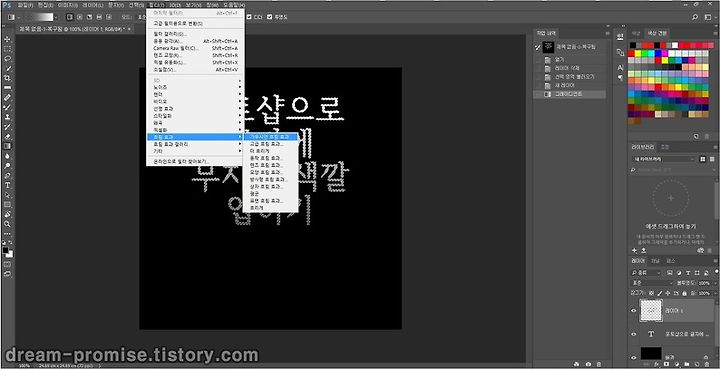Add content plus icon in Libraries

635,250
